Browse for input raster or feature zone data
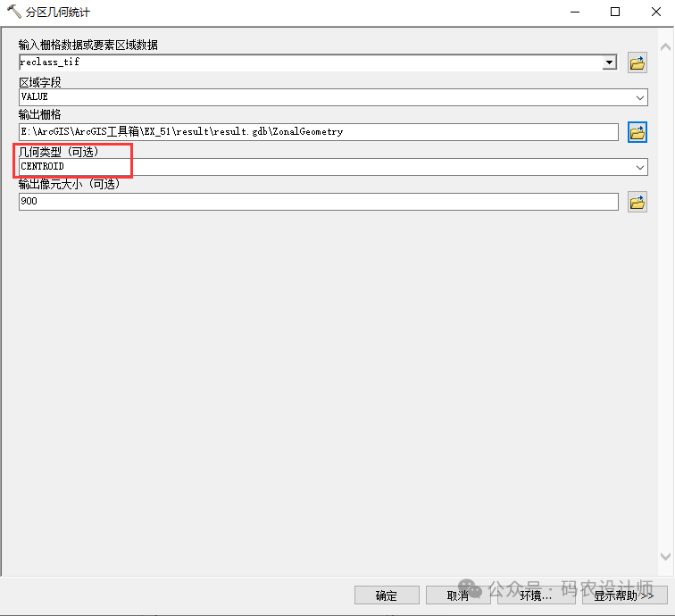675x616 pixels. [x=637, y=62]
